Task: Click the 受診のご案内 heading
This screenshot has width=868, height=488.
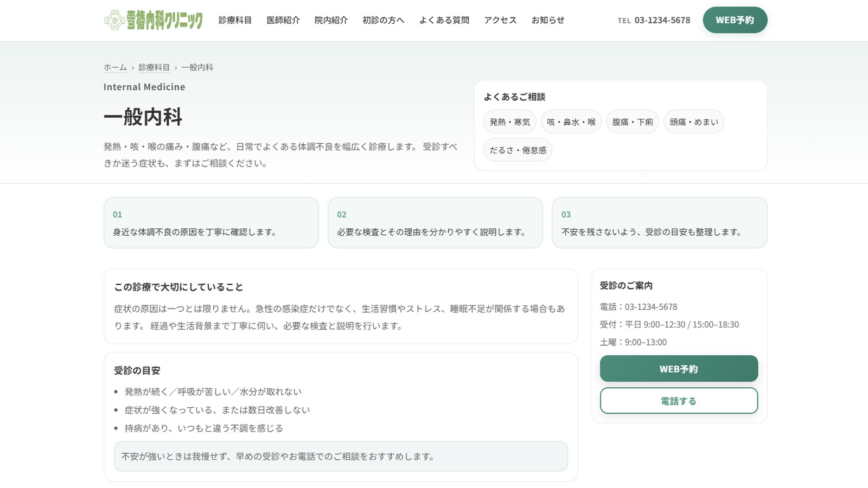Action: pos(626,286)
